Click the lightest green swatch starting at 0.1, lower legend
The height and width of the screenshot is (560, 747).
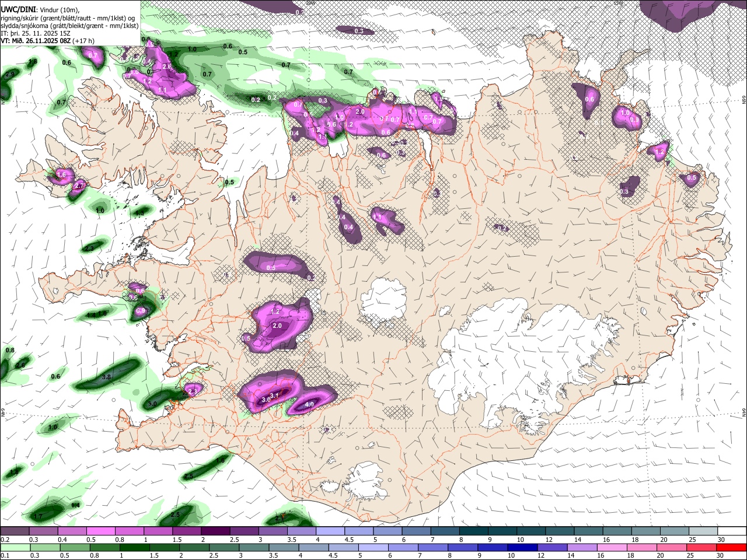[15, 547]
